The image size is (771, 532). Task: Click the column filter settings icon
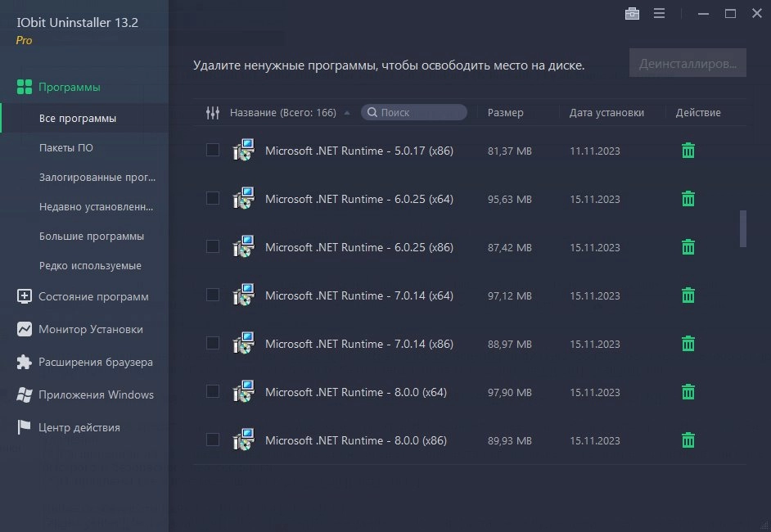[x=213, y=113]
